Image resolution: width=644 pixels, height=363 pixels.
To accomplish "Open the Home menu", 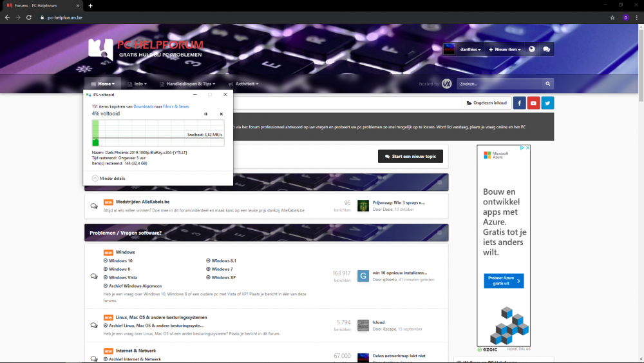I will [x=102, y=84].
